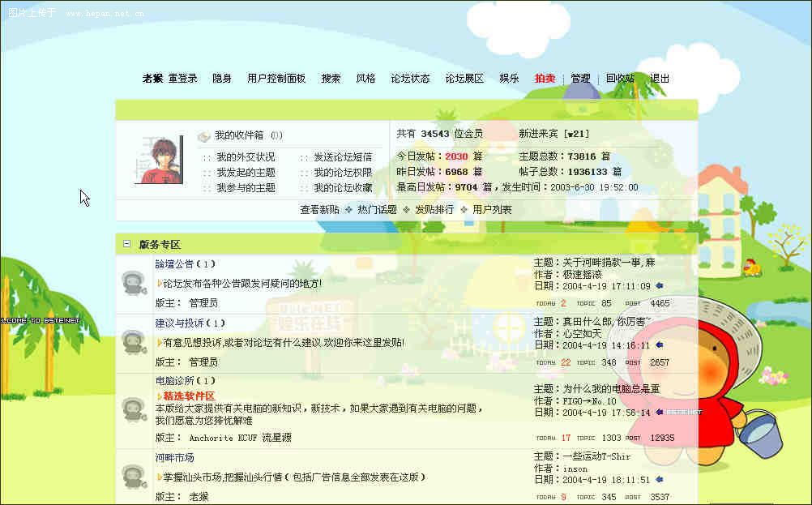Open the 我的收件箱 inbox envelope icon
Viewport: 812px width, 505px height.
tap(203, 136)
